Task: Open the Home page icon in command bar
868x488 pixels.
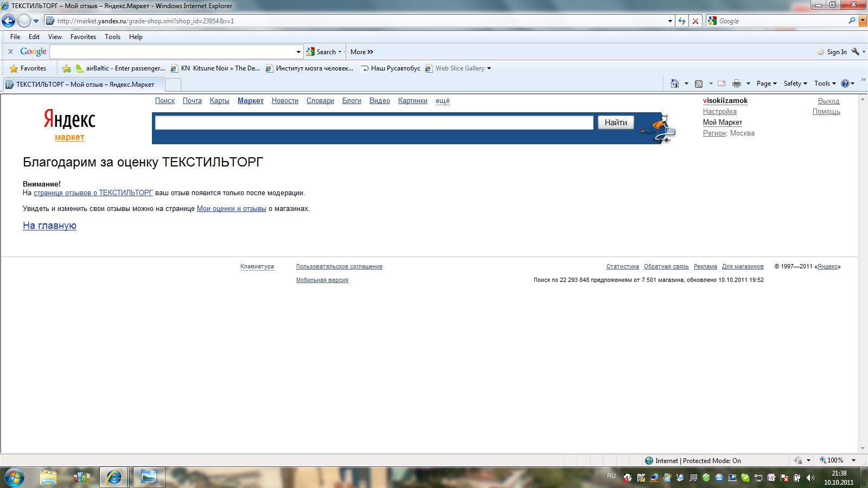Action: click(674, 84)
